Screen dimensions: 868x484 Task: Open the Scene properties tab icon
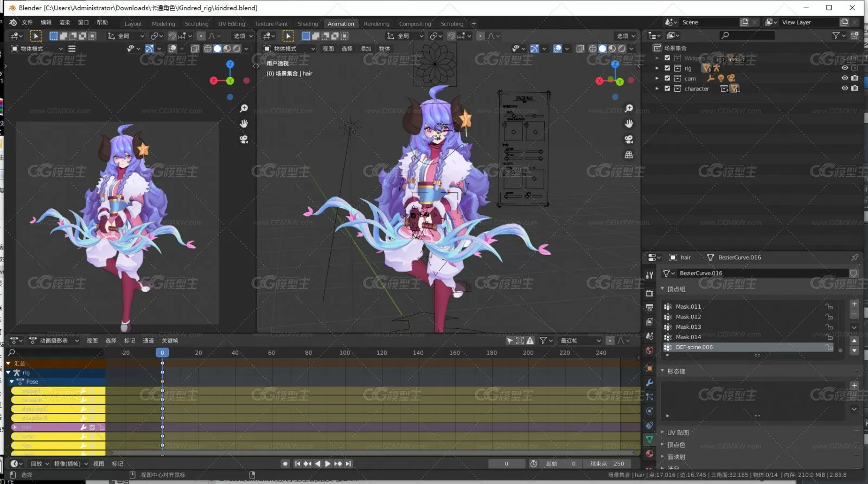(x=649, y=336)
